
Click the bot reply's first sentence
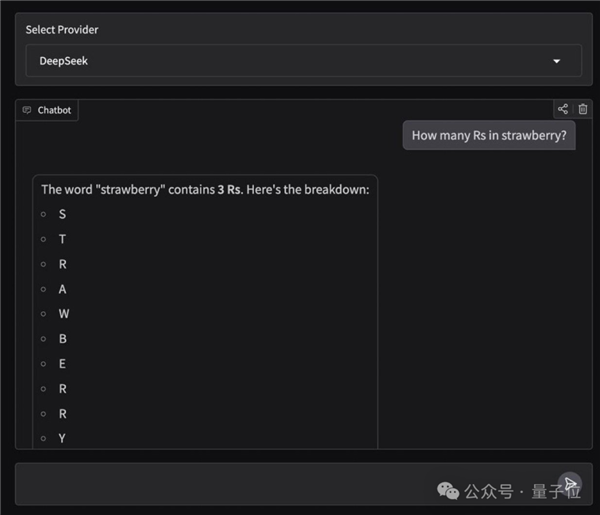tap(205, 189)
